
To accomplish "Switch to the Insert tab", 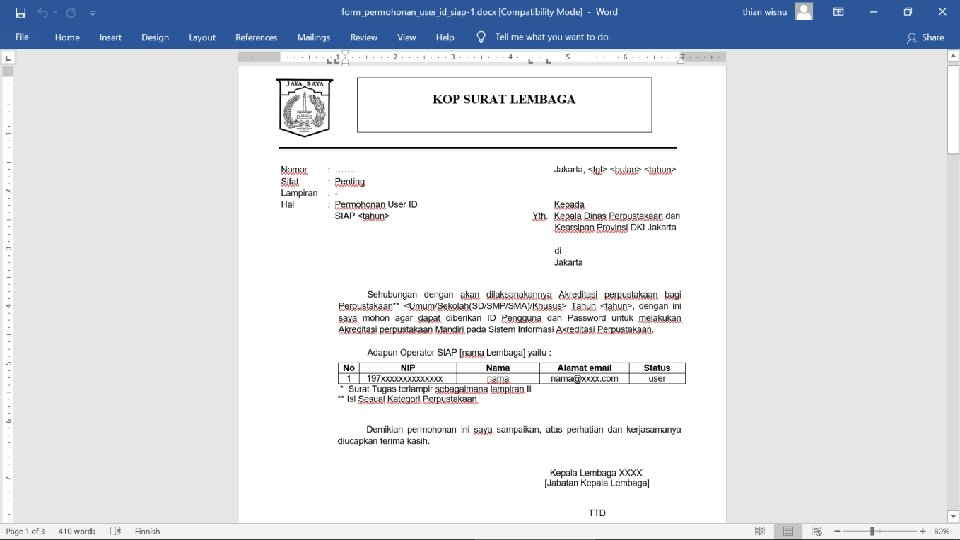I will click(110, 37).
